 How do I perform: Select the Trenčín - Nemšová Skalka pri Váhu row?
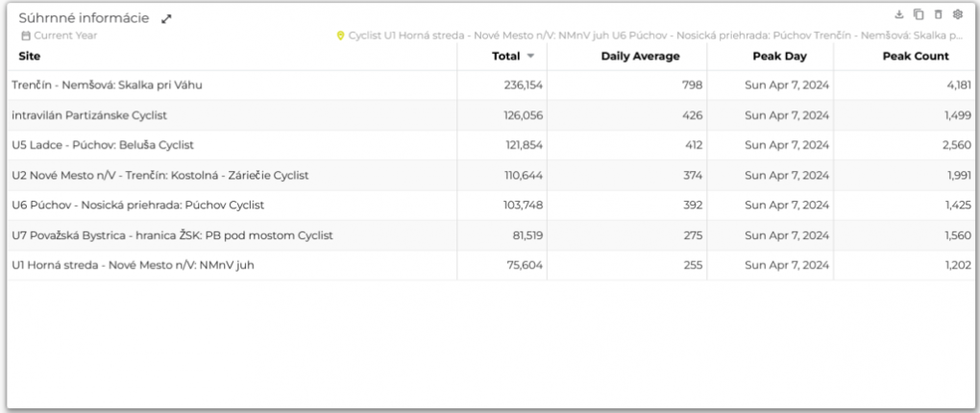coord(490,85)
